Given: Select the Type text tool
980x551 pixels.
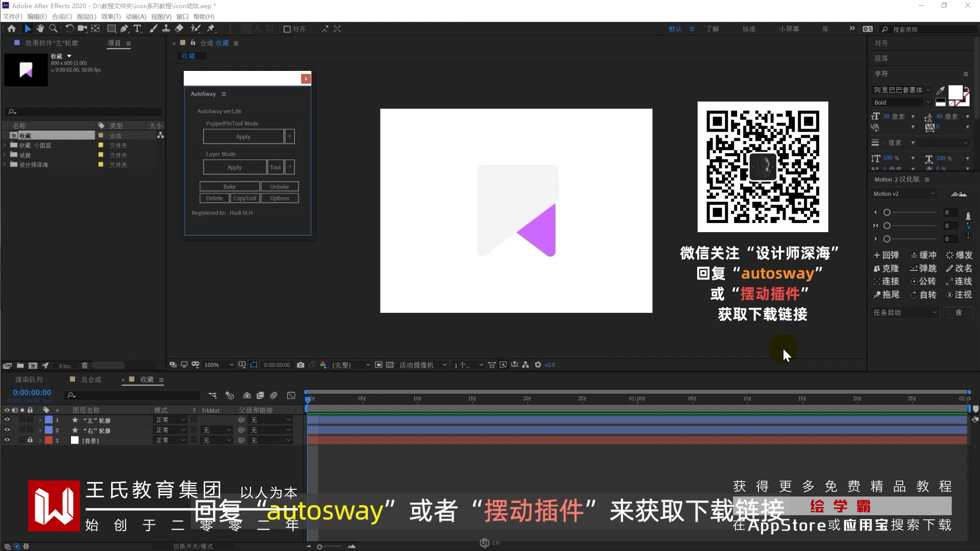Looking at the screenshot, I should (137, 29).
